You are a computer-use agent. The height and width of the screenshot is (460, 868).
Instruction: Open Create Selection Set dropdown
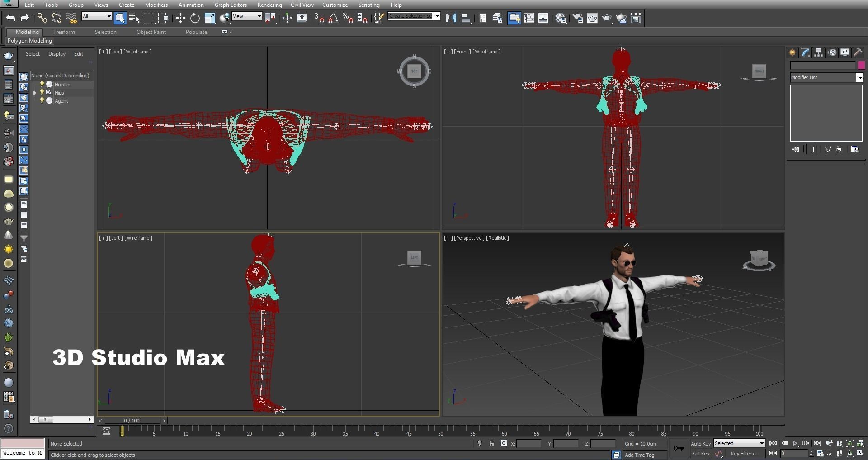pyautogui.click(x=414, y=16)
